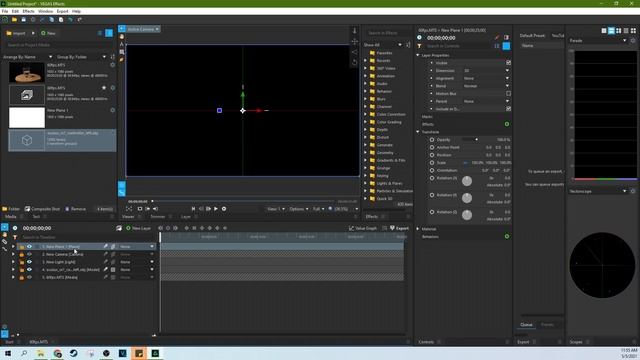Toggle visibility of New Plane 1 layer

[x=29, y=247]
